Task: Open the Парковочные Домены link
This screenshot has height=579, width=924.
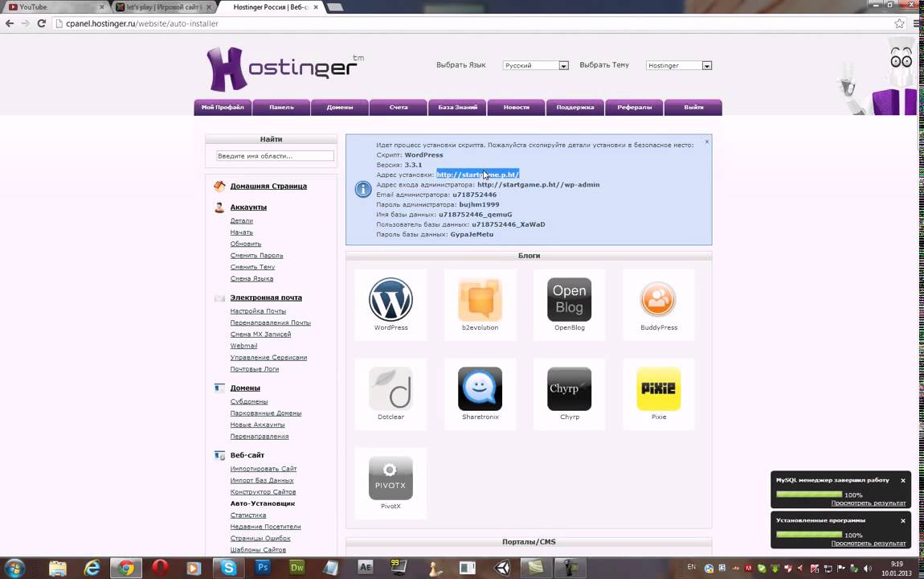Action: point(266,413)
